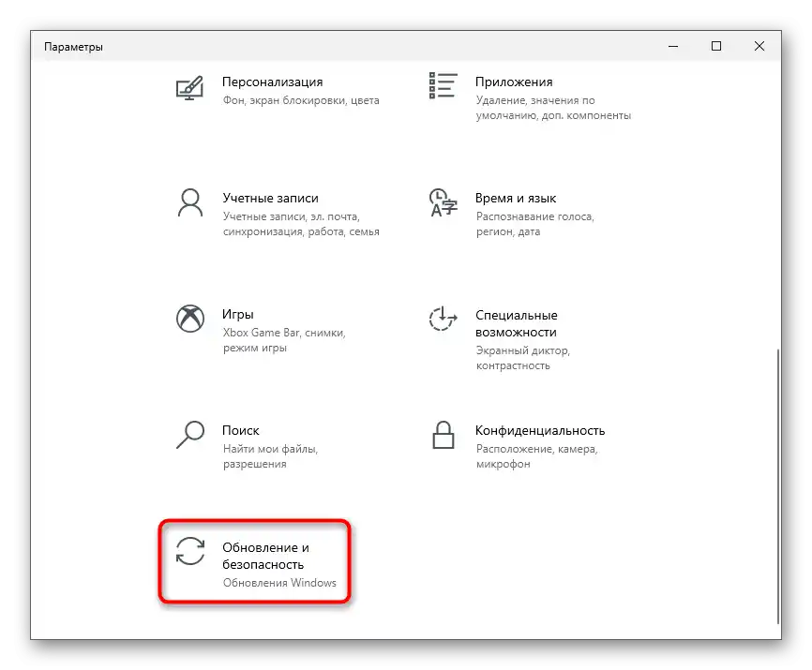Click the Приложения list icon
Viewport: 812px width, 670px height.
click(x=444, y=86)
